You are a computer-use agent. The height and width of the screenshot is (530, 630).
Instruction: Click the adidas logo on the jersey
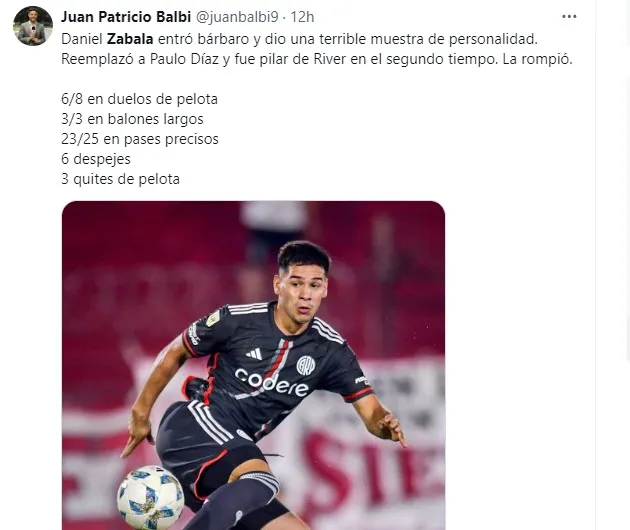coord(254,353)
